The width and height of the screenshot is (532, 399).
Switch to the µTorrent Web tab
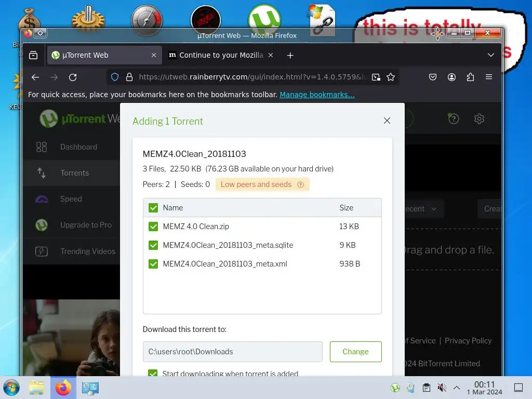pos(104,55)
